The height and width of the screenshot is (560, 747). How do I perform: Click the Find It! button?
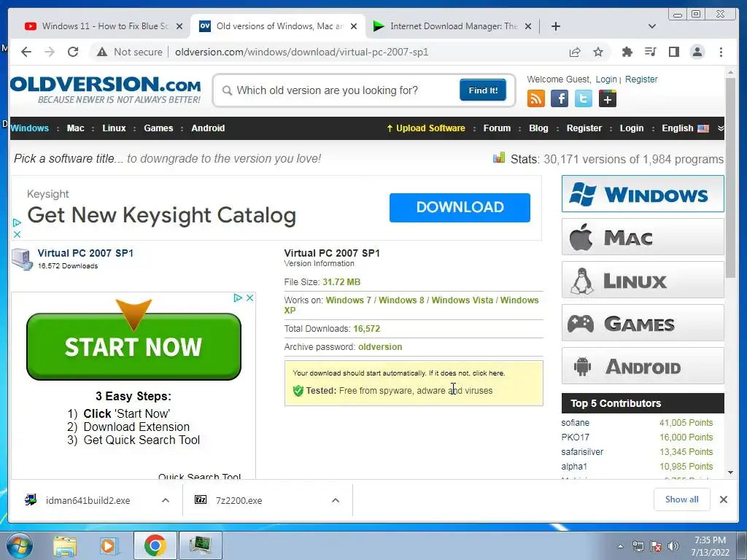coord(483,90)
